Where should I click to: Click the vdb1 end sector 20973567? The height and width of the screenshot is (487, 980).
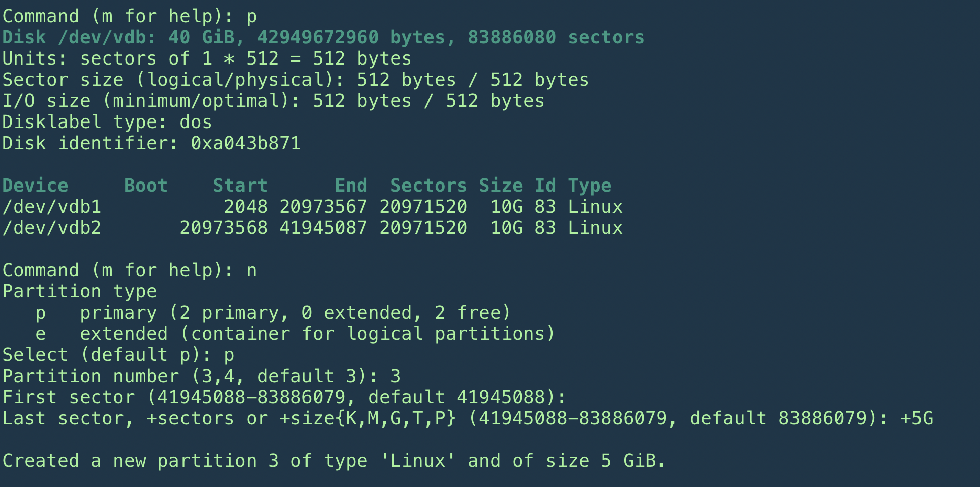pos(323,207)
